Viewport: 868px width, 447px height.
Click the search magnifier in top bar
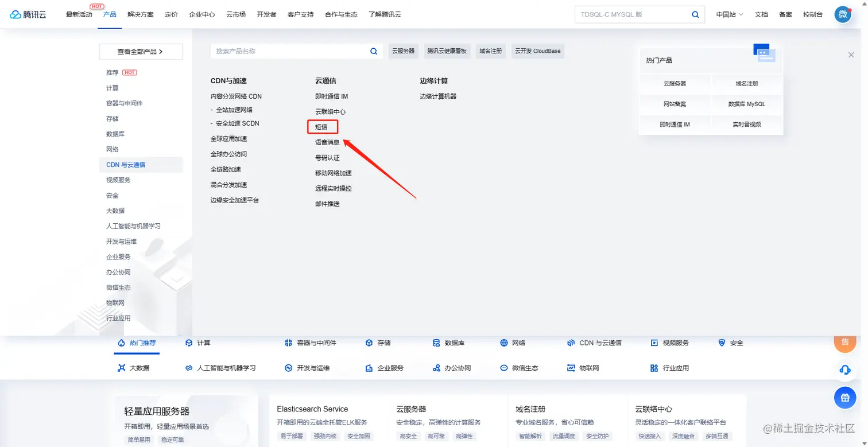tap(695, 14)
